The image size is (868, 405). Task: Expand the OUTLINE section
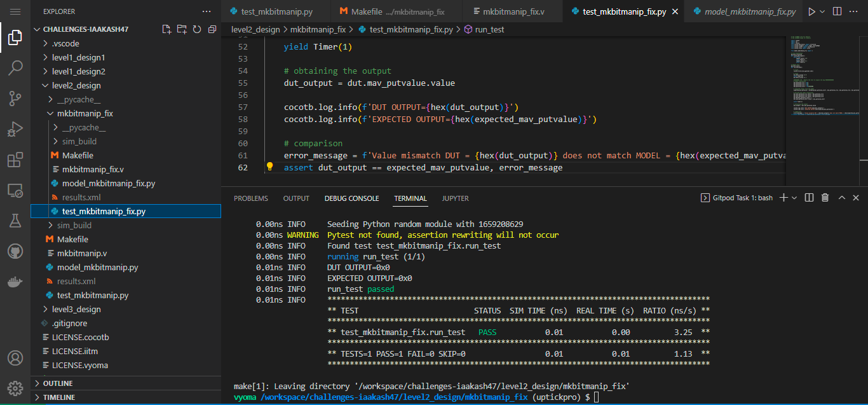126,383
